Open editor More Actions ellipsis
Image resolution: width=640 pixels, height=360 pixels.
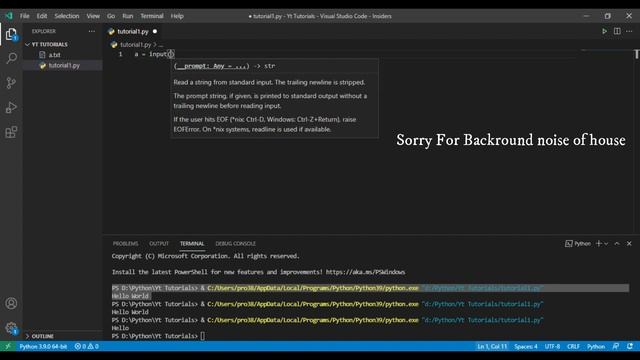point(629,31)
